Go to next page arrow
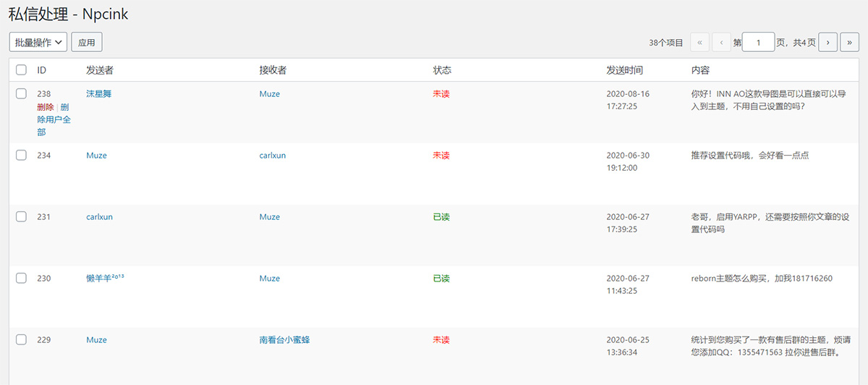 [828, 43]
